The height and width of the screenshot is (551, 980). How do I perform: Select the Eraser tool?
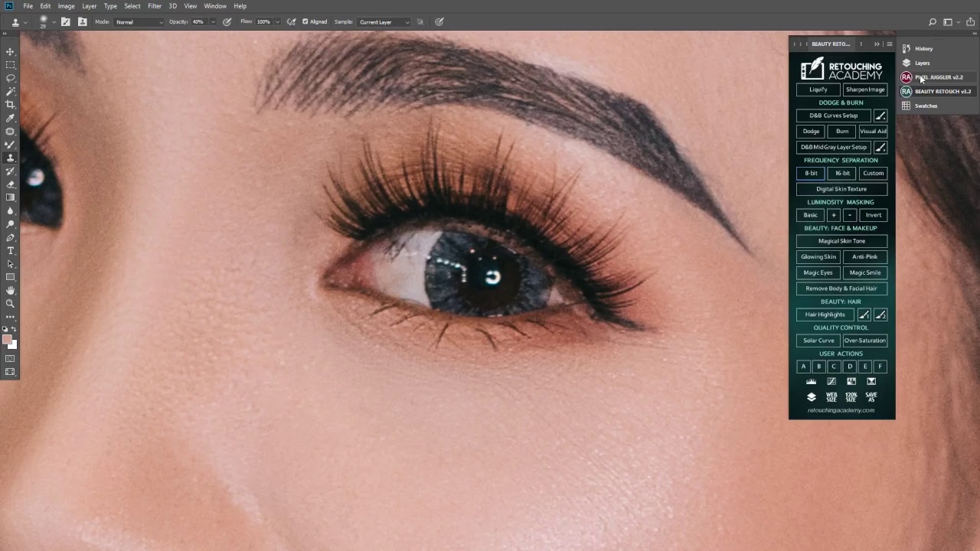click(10, 184)
